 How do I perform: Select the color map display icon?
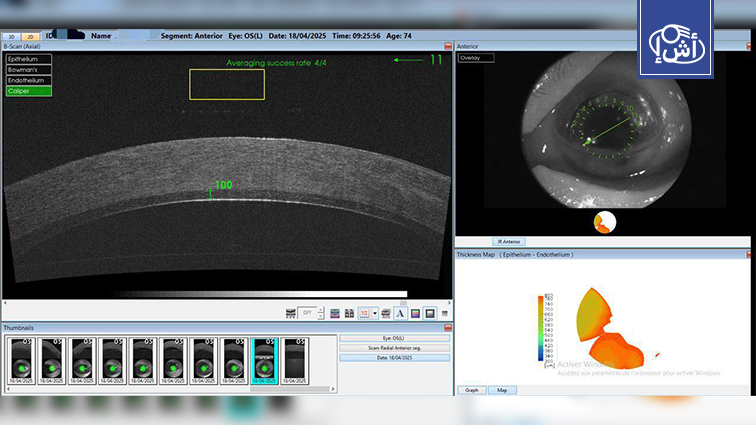(x=415, y=313)
